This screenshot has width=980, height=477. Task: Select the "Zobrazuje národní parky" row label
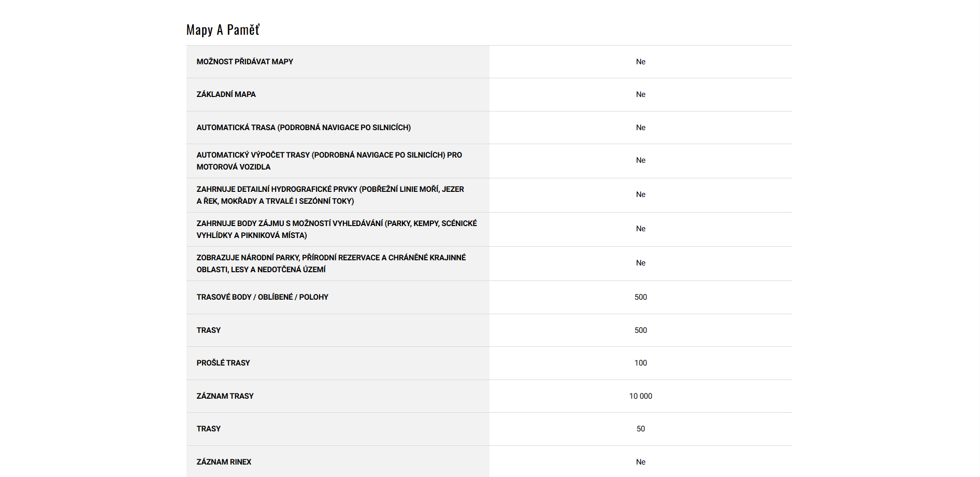(x=331, y=263)
